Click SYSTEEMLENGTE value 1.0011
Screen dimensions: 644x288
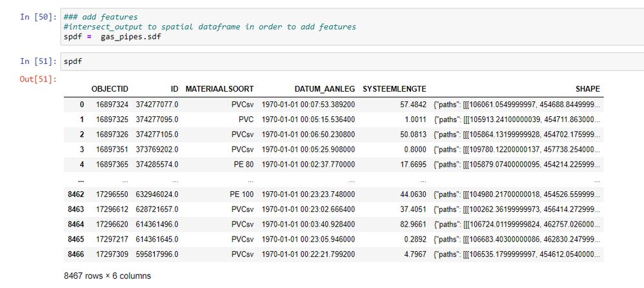pyautogui.click(x=415, y=119)
